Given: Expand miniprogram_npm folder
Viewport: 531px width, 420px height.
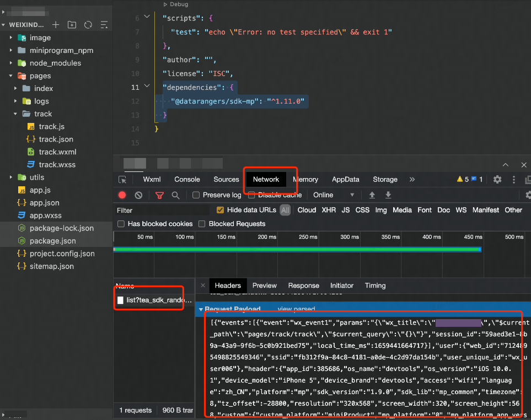Looking at the screenshot, I should (x=11, y=50).
